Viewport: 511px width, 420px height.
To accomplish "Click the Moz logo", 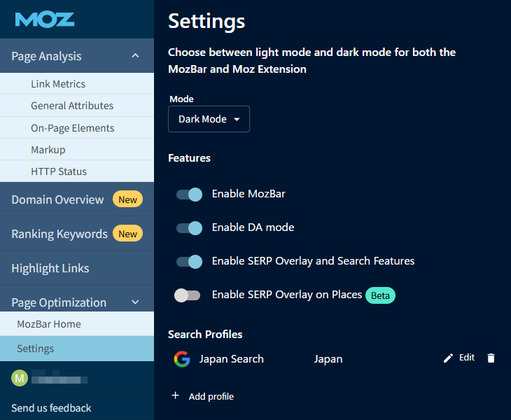I will (45, 19).
